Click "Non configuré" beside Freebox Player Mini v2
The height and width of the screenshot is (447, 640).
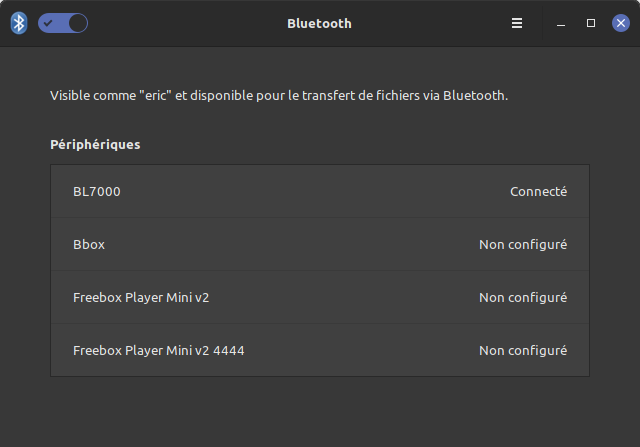pos(523,297)
